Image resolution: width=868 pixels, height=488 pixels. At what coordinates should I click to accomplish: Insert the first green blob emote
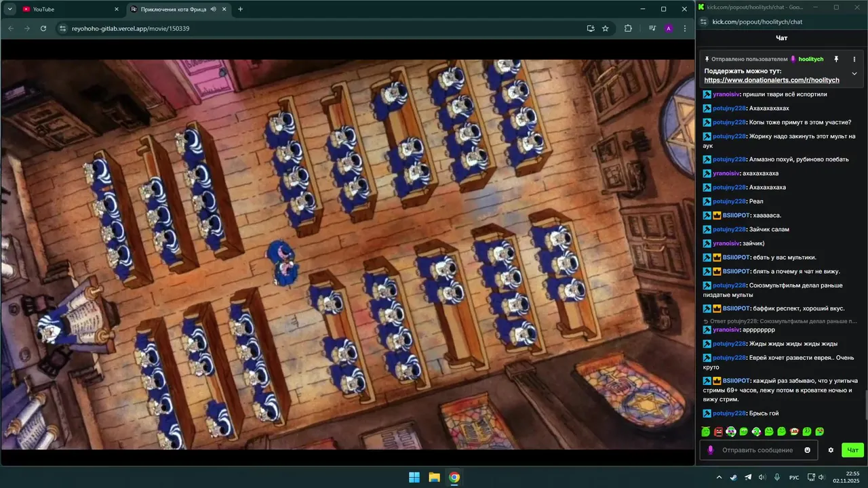click(706, 432)
